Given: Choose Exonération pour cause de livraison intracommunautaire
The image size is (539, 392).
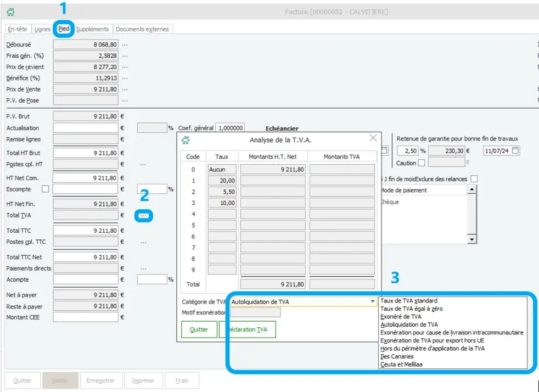Looking at the screenshot, I should (452, 333).
